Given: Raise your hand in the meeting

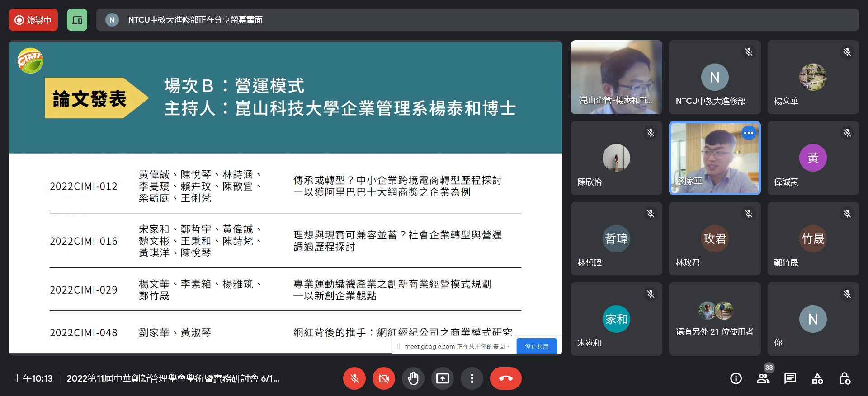Looking at the screenshot, I should tap(413, 378).
